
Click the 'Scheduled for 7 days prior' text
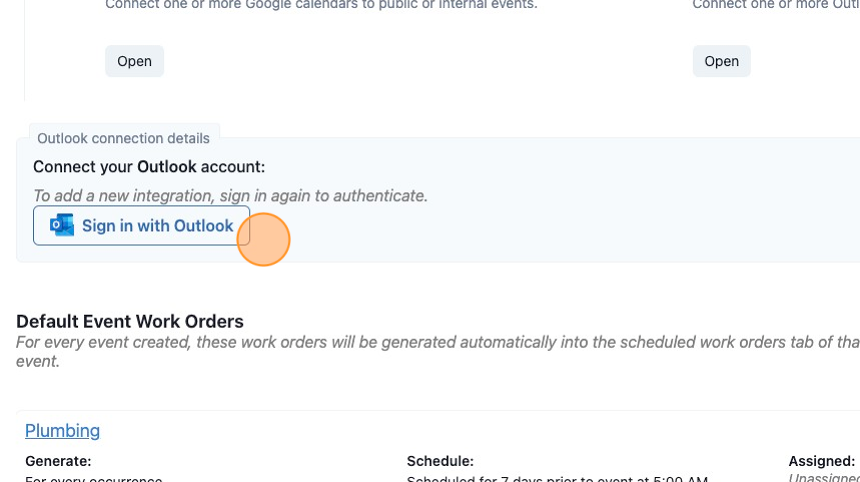(x=557, y=478)
